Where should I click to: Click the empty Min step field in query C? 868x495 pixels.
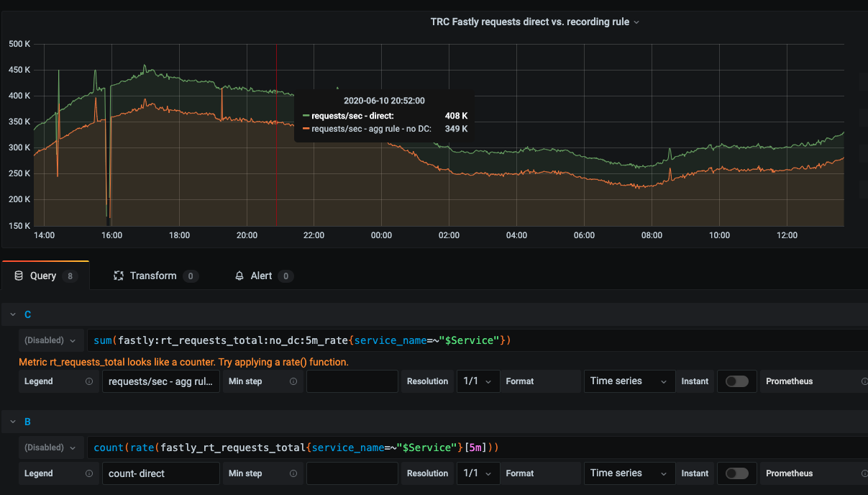352,381
